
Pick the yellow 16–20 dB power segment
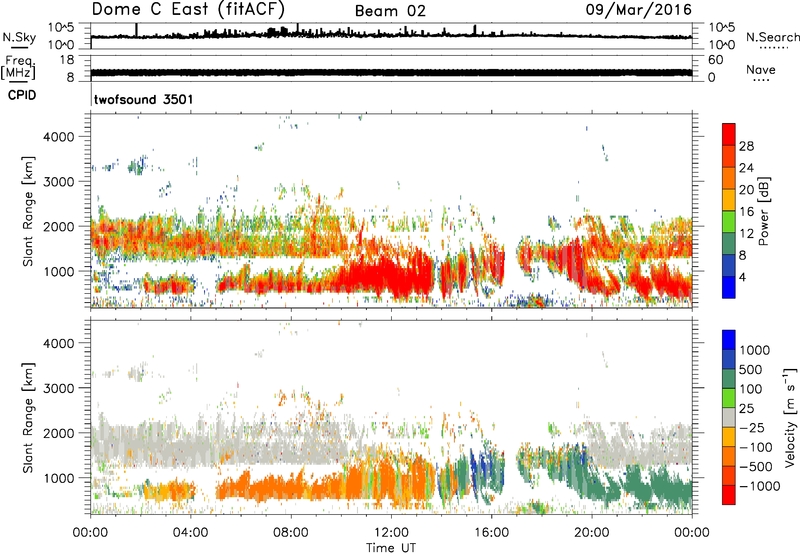[729, 199]
